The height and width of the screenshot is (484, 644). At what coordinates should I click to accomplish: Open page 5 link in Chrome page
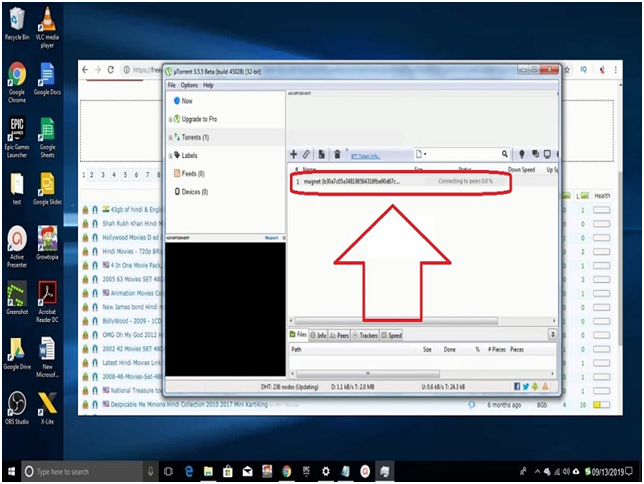click(125, 175)
